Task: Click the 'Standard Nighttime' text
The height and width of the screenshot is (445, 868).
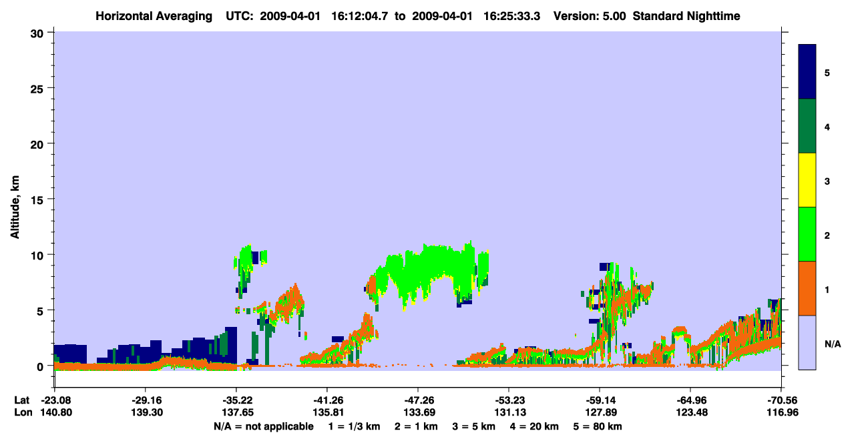Action: 686,15
